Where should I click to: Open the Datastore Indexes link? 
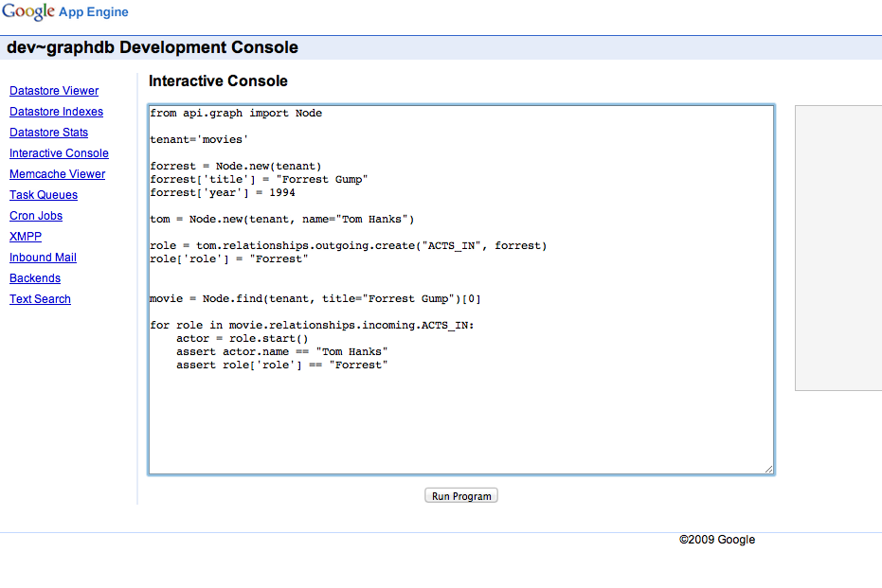(x=56, y=112)
